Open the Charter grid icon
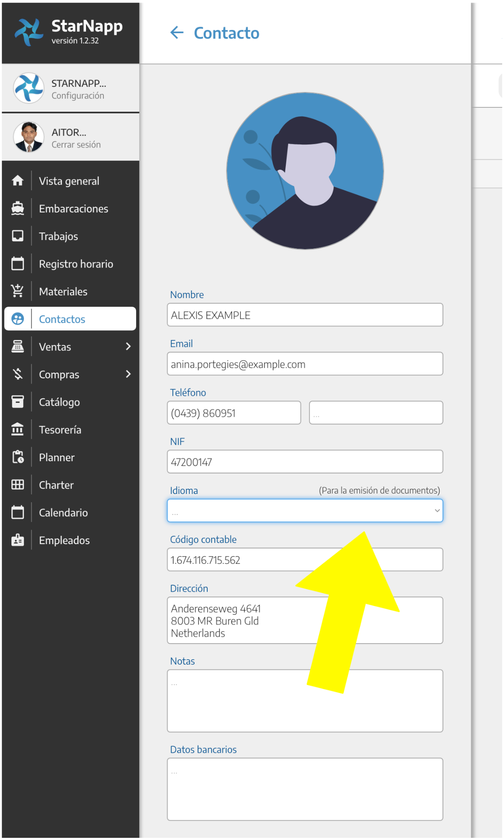The height and width of the screenshot is (840, 504). pos(17,485)
